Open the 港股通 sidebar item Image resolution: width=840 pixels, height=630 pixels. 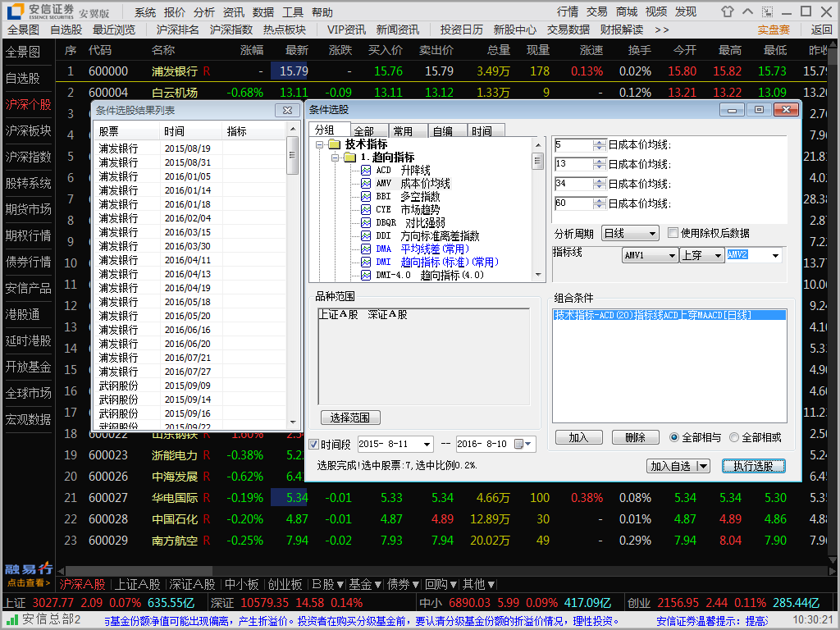point(22,314)
